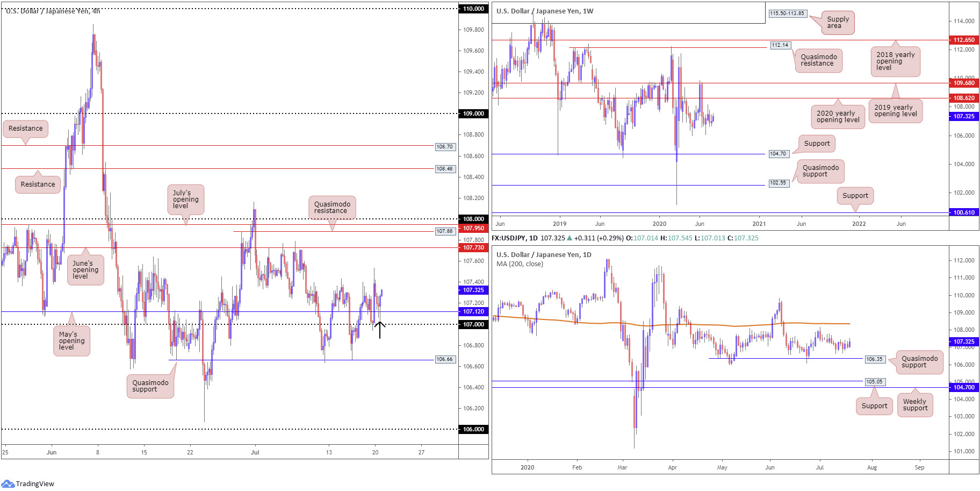Click the L:107.013 low value
This screenshot has width=980, height=491.
click(x=710, y=238)
